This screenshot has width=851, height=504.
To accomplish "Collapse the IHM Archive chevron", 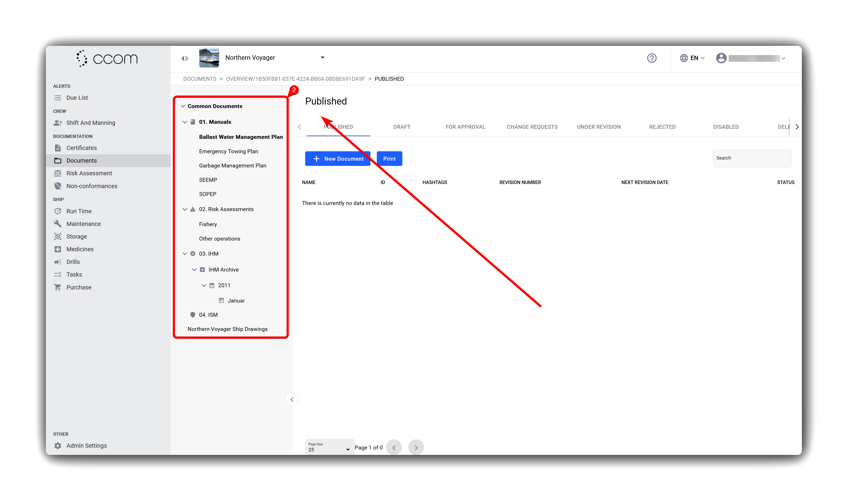I will coord(194,270).
